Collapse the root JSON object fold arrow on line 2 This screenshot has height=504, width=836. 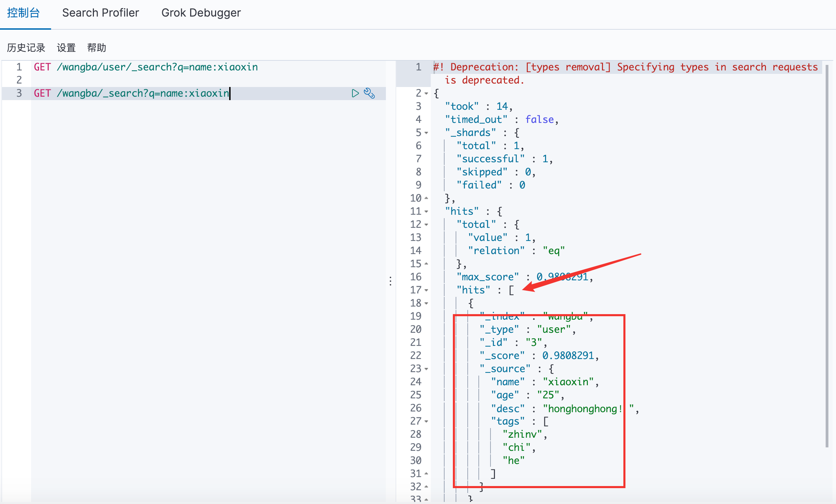pyautogui.click(x=427, y=94)
